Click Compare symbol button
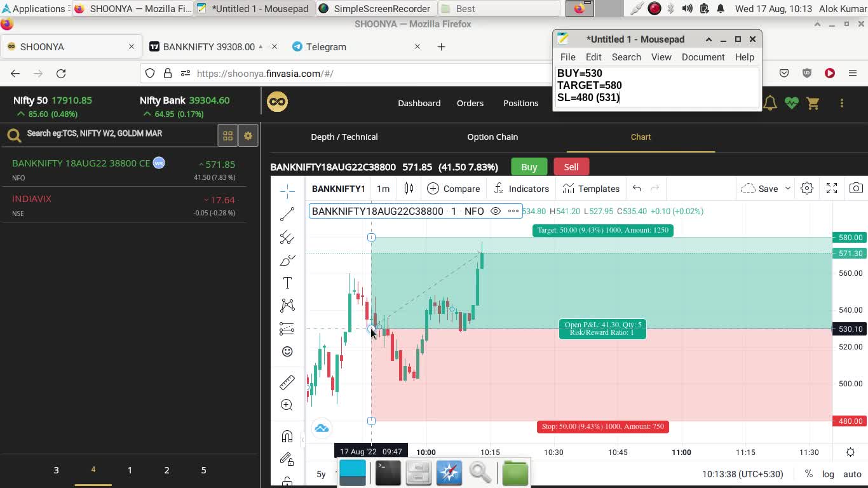The height and width of the screenshot is (488, 868). (454, 189)
